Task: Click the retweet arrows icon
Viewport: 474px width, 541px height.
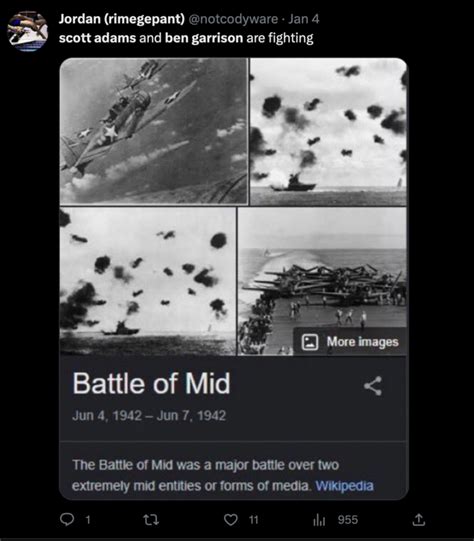Action: (x=151, y=520)
